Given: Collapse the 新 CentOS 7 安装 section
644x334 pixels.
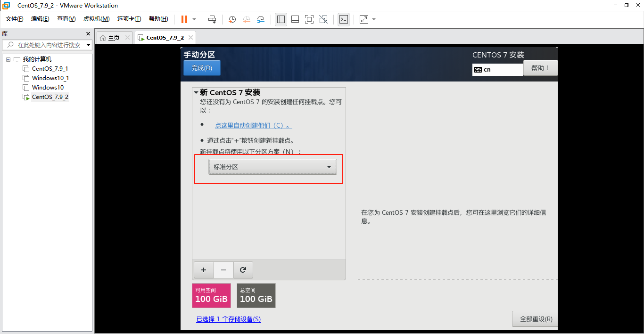Looking at the screenshot, I should tap(196, 92).
